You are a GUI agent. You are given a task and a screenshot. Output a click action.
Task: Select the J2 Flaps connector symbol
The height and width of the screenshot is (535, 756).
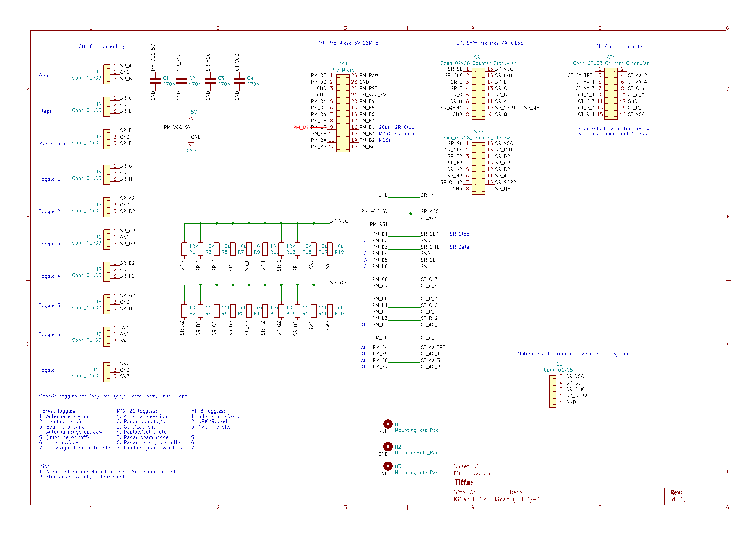(x=107, y=107)
